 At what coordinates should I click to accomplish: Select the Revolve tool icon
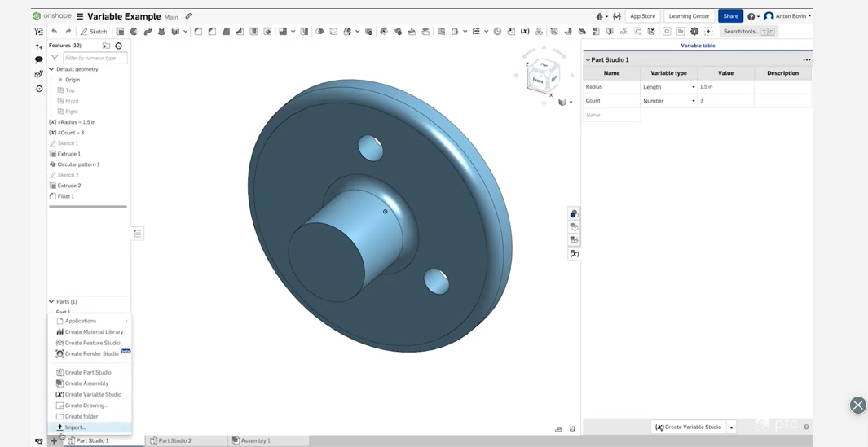[x=134, y=32]
